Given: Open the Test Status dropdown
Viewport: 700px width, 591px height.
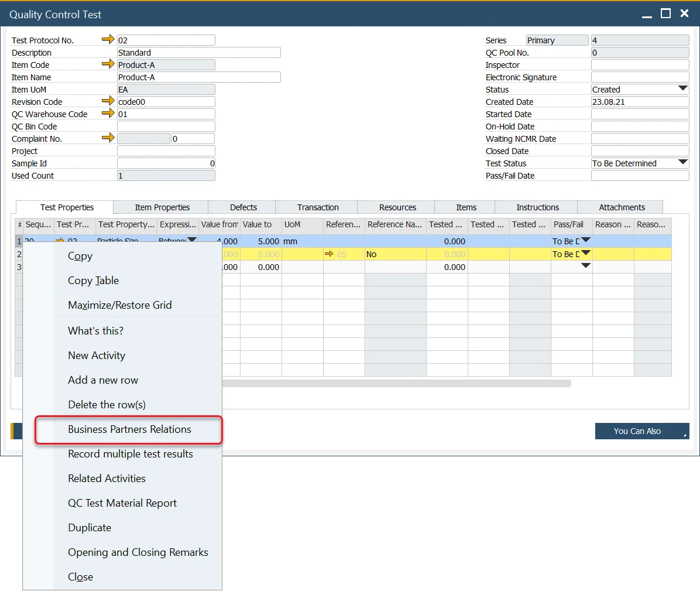Looking at the screenshot, I should pos(682,163).
